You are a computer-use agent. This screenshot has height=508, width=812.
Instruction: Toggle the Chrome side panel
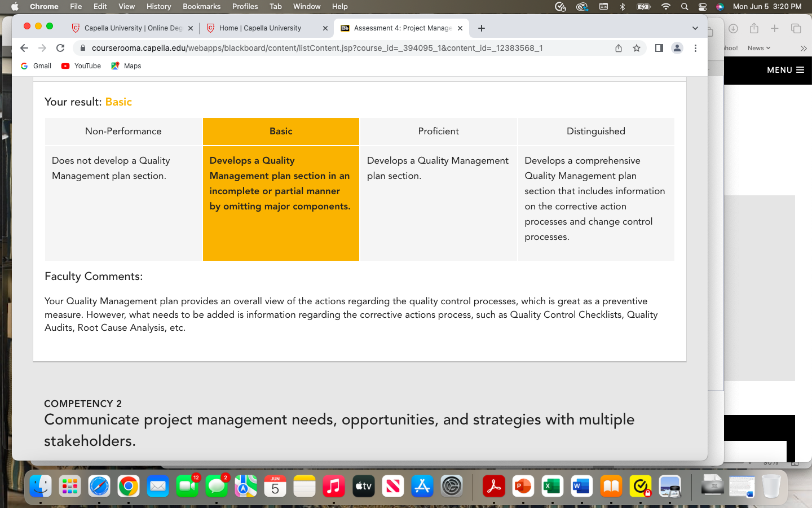point(659,48)
